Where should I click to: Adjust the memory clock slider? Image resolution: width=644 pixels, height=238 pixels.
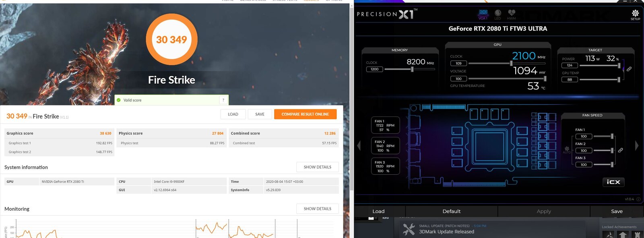[410, 69]
